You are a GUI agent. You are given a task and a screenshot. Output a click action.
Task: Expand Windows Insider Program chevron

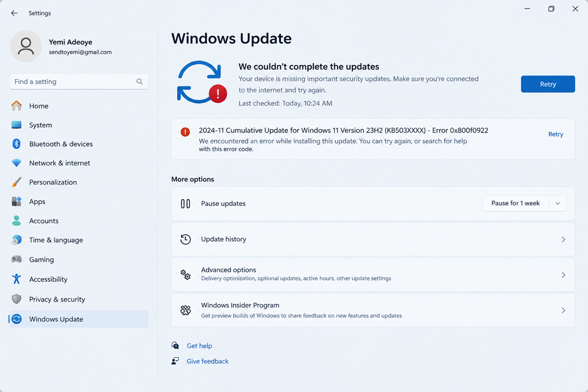click(563, 310)
